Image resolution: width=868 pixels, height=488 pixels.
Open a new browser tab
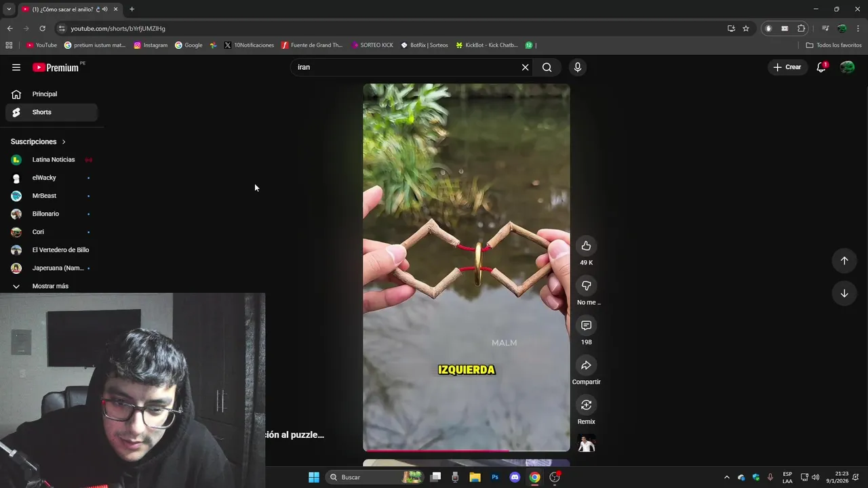(x=132, y=9)
